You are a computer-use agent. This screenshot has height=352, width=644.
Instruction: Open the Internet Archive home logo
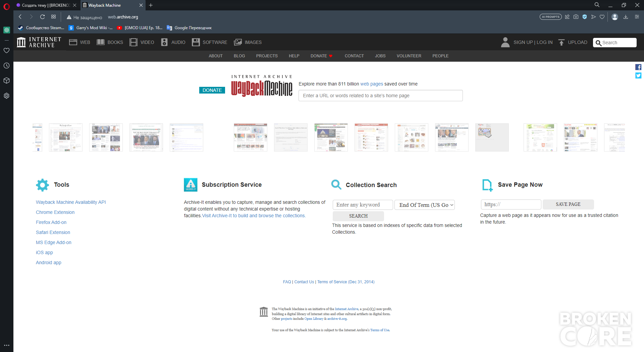39,42
